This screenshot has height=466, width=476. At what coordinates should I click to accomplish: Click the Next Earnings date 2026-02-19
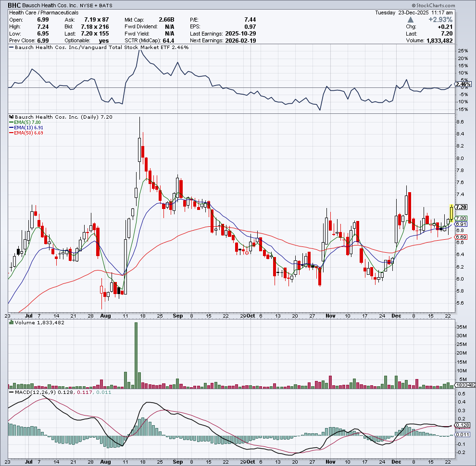[x=240, y=41]
